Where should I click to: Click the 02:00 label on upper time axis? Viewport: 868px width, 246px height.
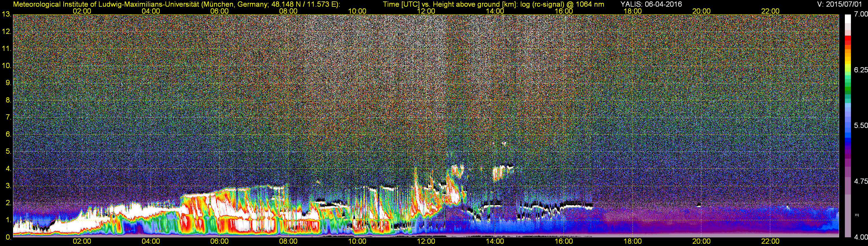pos(82,11)
